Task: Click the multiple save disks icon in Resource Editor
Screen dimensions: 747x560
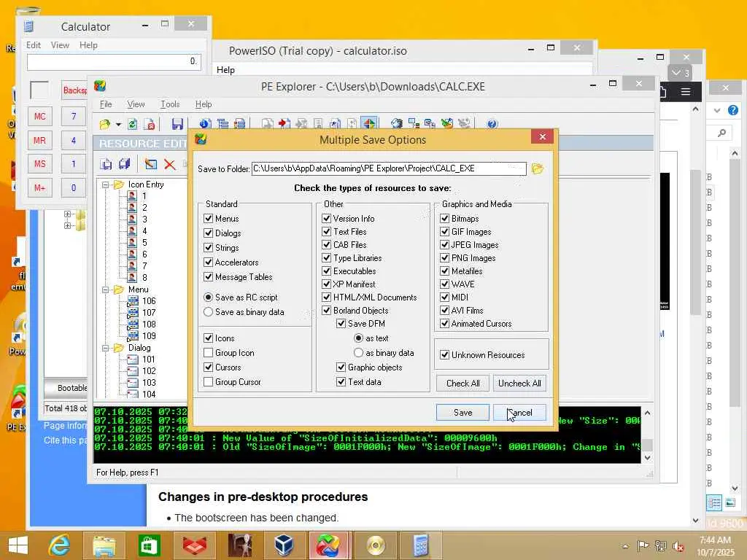Action: [x=125, y=164]
